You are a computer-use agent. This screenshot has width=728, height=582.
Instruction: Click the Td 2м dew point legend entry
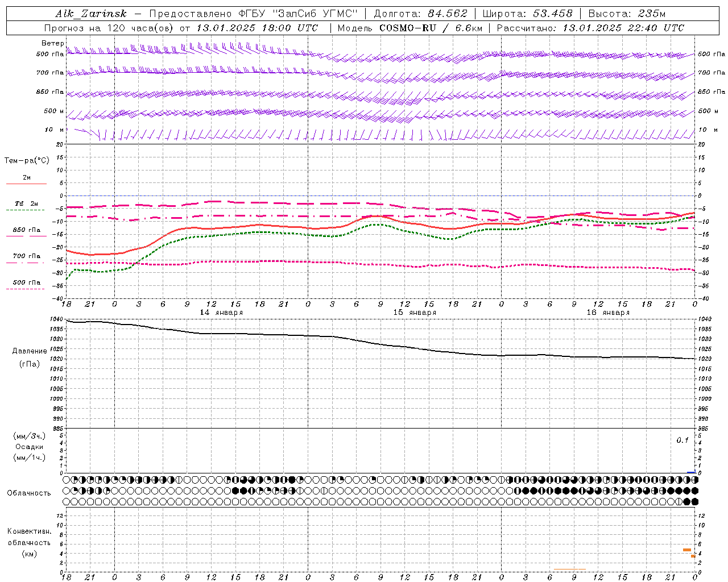click(26, 203)
